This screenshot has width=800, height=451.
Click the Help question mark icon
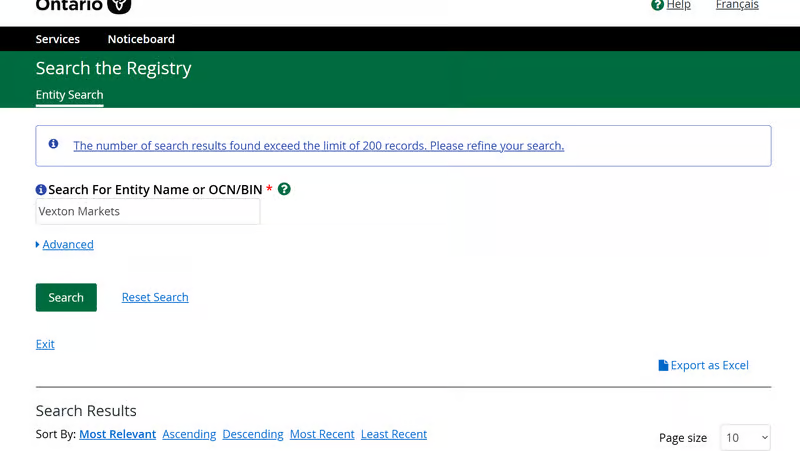click(x=657, y=5)
